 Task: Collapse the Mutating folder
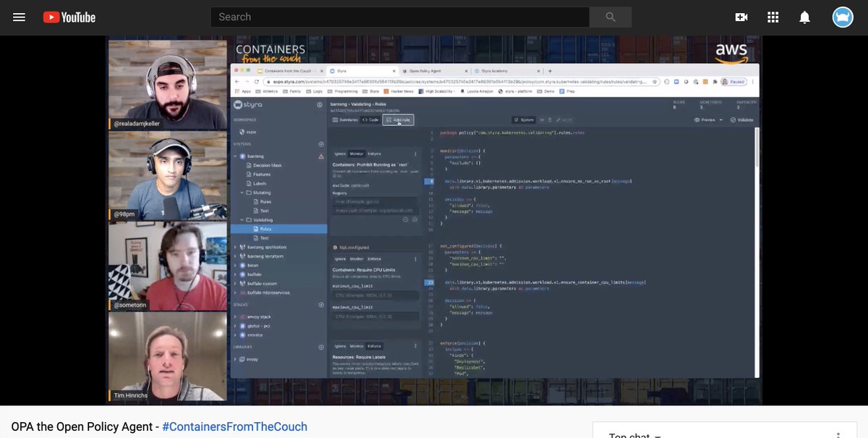click(x=242, y=193)
